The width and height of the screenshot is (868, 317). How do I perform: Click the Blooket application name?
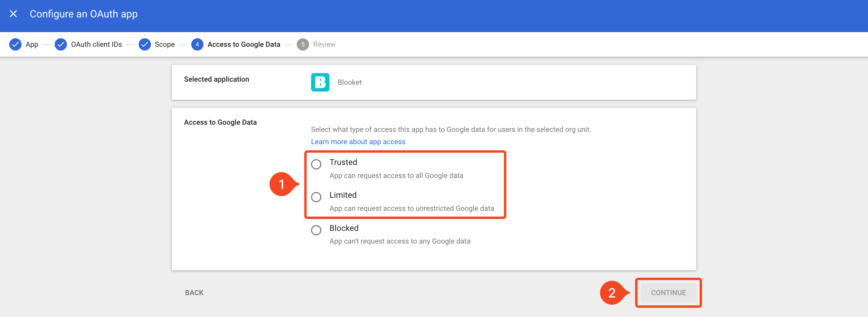tap(350, 82)
